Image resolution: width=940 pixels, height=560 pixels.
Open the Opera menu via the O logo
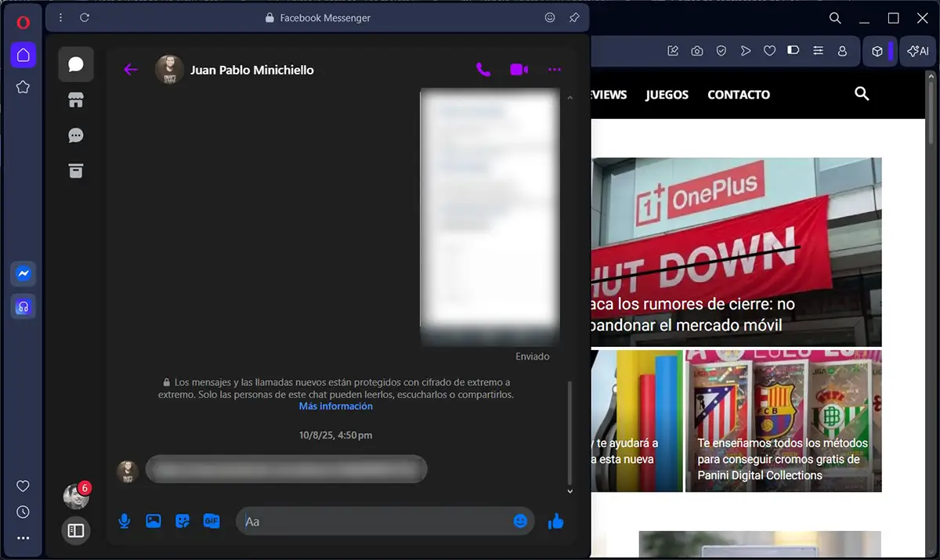(x=21, y=23)
